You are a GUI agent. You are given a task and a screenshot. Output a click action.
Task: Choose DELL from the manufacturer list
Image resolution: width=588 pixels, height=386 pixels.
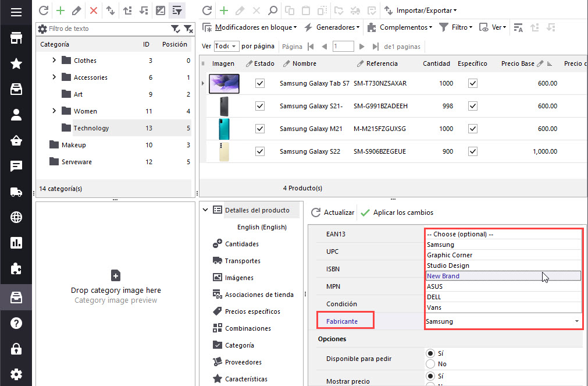click(x=503, y=297)
